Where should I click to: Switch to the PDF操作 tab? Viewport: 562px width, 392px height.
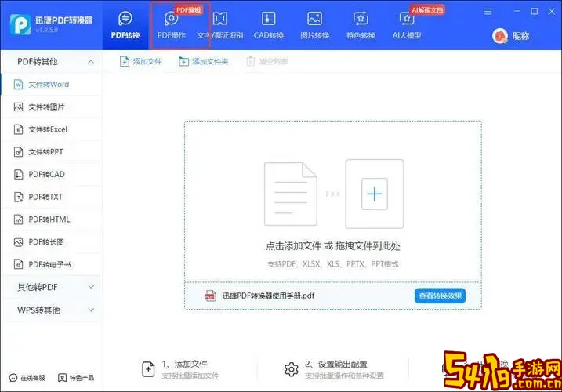point(172,25)
